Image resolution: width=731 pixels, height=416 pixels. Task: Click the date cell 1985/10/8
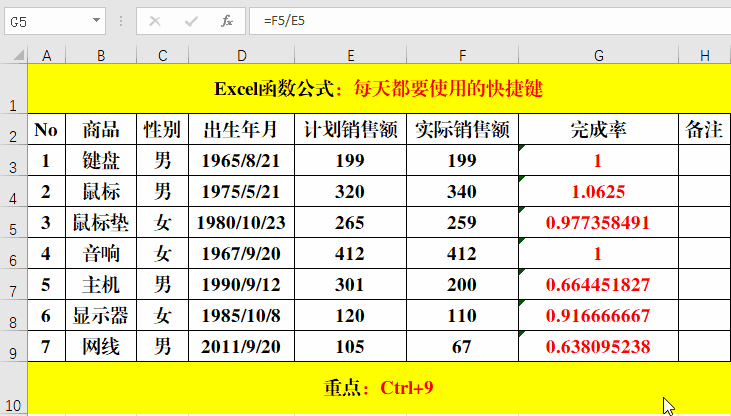[x=241, y=316]
